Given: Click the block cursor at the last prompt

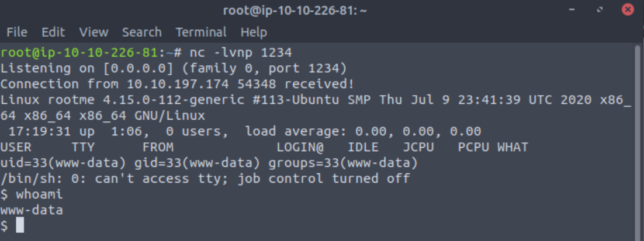Looking at the screenshot, I should pyautogui.click(x=20, y=226).
